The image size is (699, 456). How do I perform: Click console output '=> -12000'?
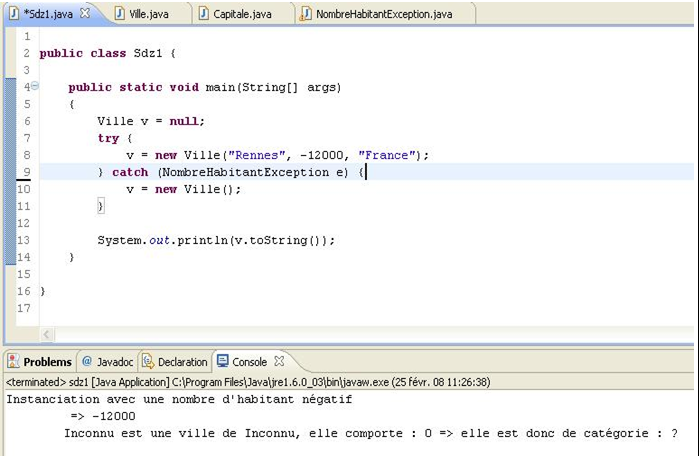pos(103,416)
